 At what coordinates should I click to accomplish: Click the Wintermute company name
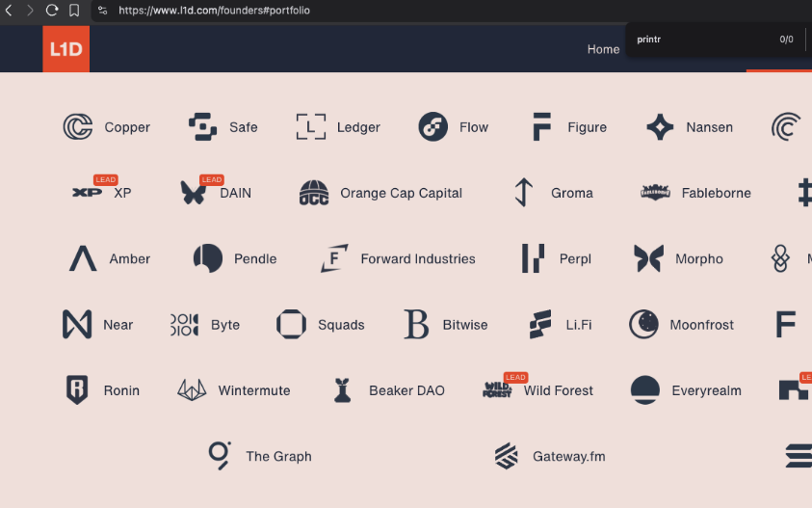[254, 390]
